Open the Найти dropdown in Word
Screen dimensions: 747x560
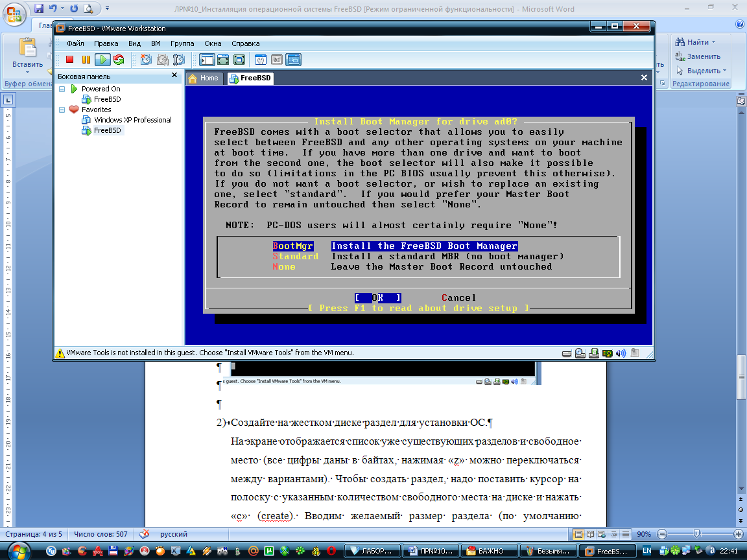[x=695, y=42]
